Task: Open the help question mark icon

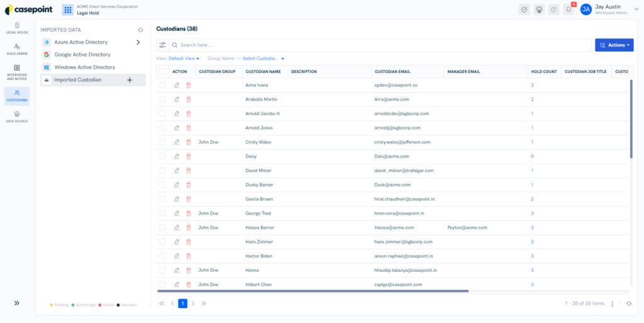Action: point(553,9)
